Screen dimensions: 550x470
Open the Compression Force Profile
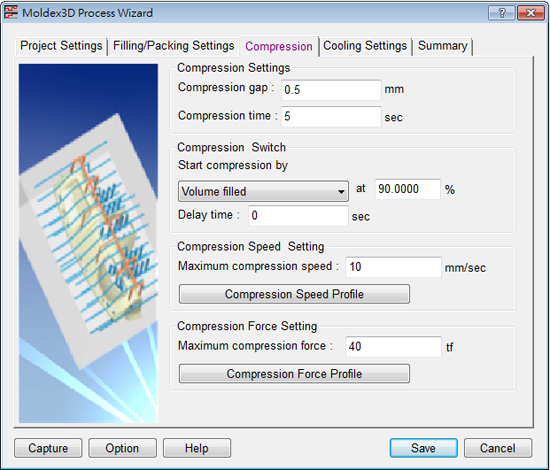(294, 374)
